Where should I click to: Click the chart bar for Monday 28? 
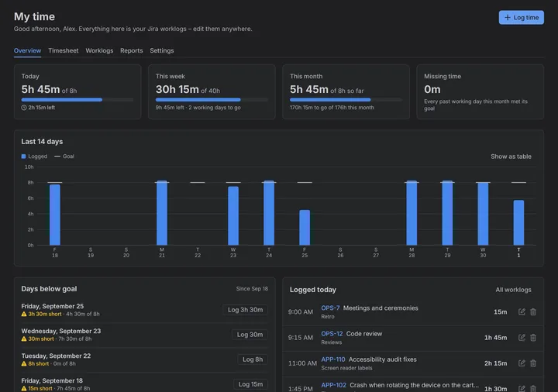click(x=412, y=213)
